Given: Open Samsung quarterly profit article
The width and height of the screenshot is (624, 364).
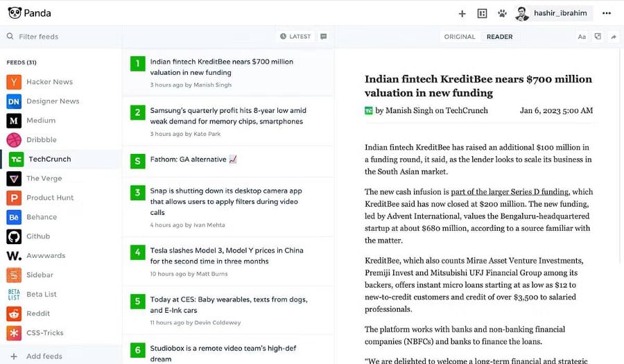Looking at the screenshot, I should coord(228,121).
